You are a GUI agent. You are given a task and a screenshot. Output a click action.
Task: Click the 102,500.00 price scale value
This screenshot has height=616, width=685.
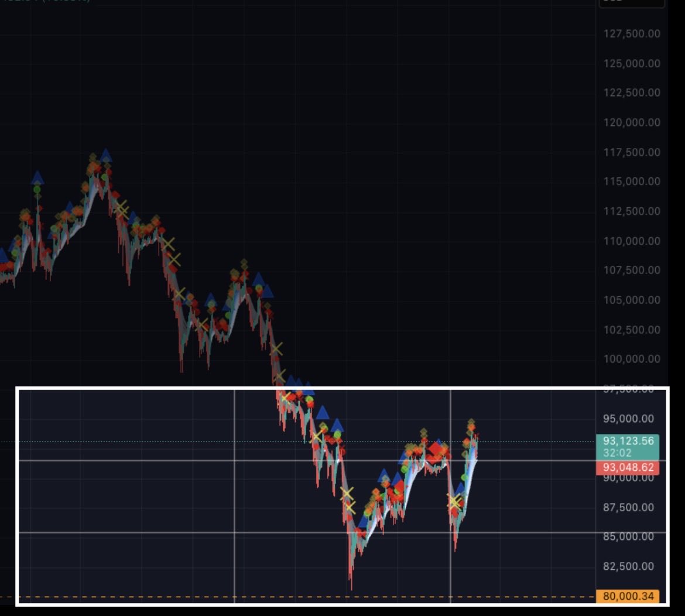(x=632, y=330)
